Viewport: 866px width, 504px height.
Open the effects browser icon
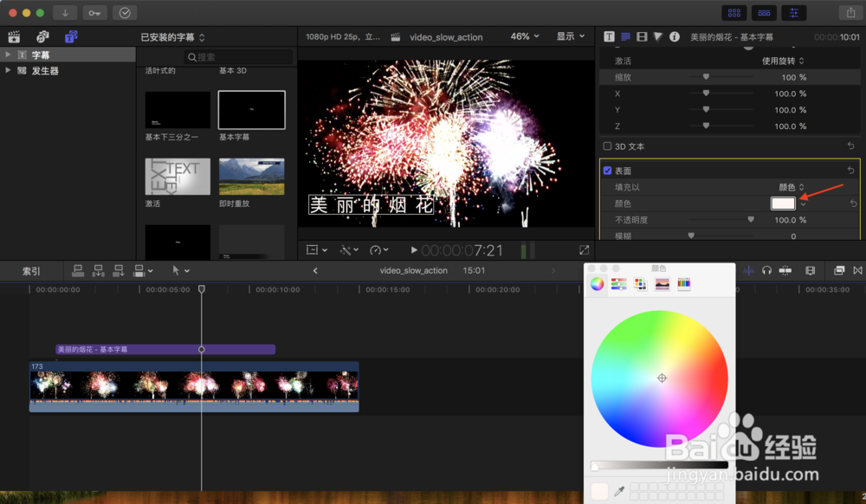[839, 270]
